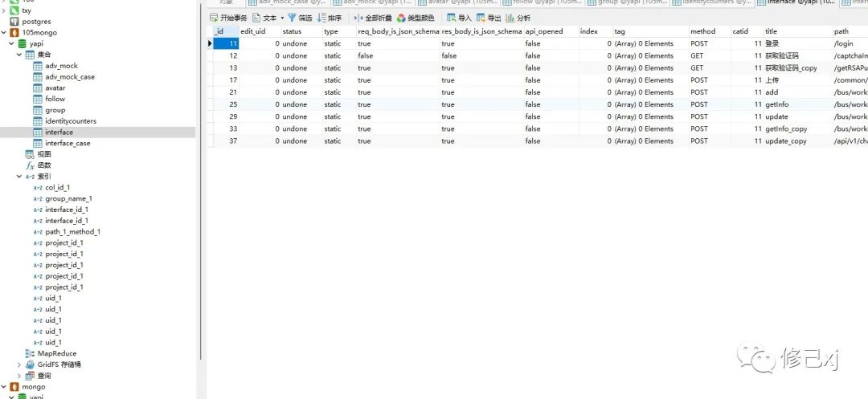Screen dimensions: 868x399
Task: Open the 文本 view dropdown
Action: coord(282,18)
